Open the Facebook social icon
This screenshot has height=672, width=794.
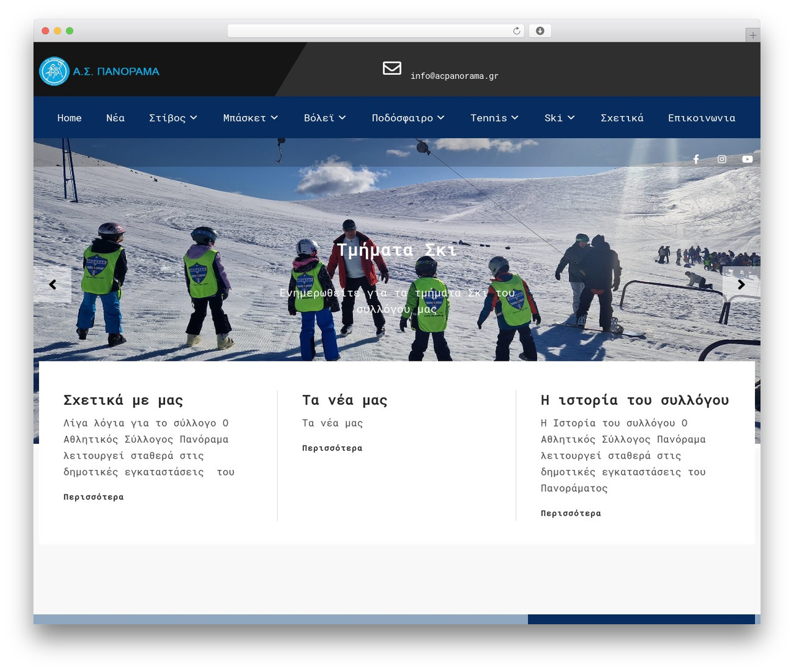[x=696, y=159]
